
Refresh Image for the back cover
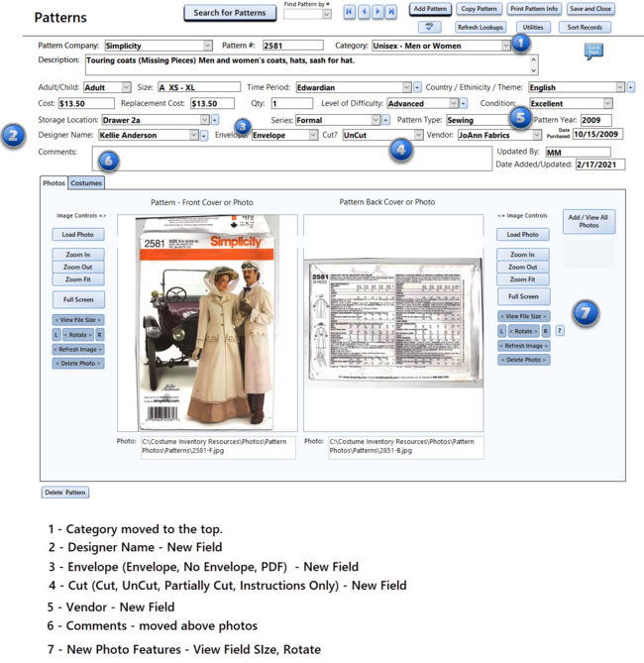523,346
